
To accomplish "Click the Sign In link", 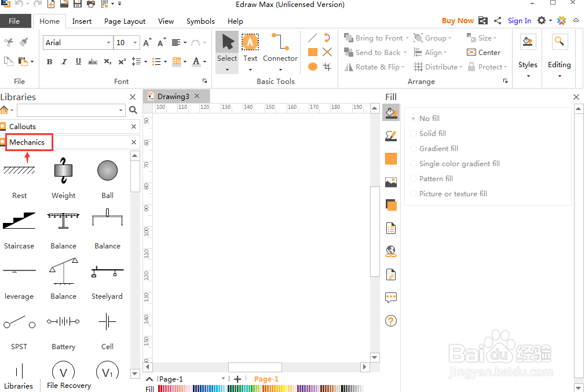I will coord(520,20).
